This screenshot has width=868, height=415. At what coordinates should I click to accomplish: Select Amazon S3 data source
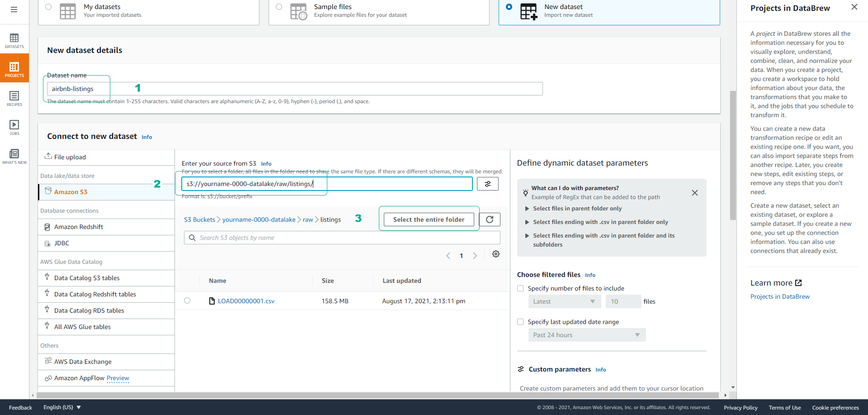[x=106, y=192]
